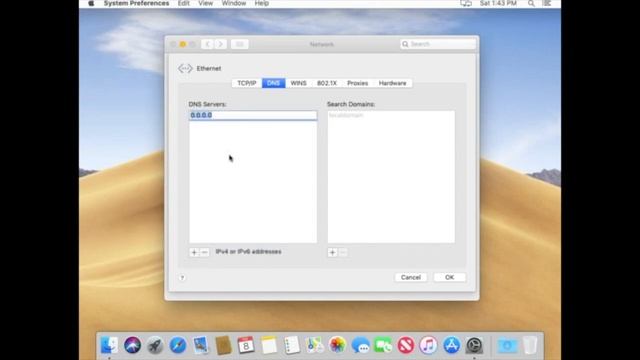Show all preferences grid button
The height and width of the screenshot is (360, 640).
tap(240, 44)
